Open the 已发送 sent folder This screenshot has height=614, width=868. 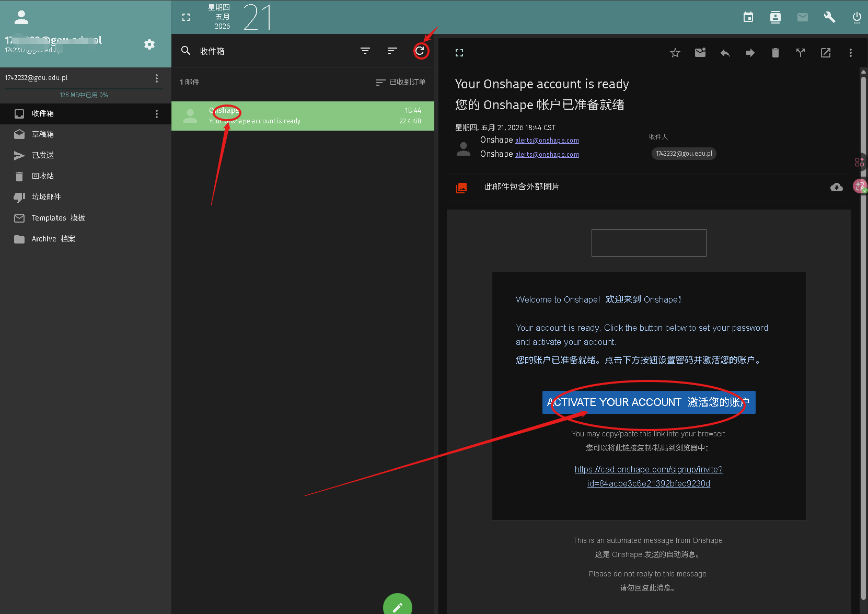86,155
